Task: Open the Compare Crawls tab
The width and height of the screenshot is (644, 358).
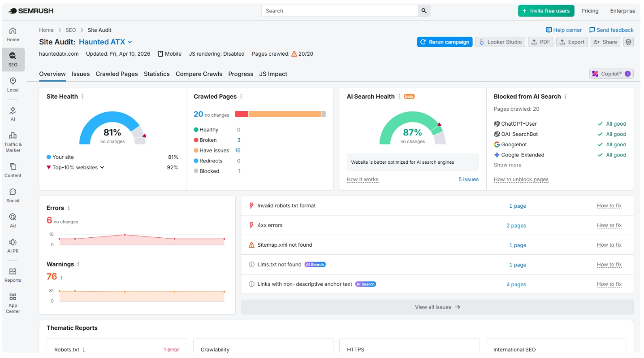Action: [x=199, y=74]
